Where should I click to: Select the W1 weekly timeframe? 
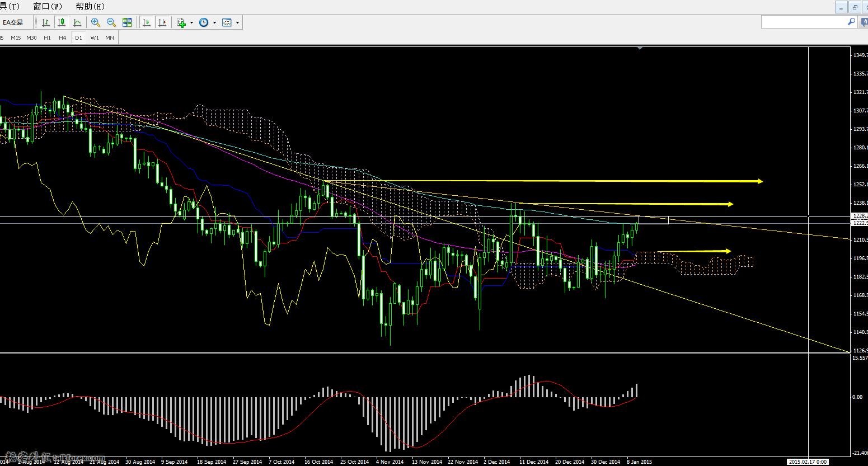pyautogui.click(x=95, y=37)
